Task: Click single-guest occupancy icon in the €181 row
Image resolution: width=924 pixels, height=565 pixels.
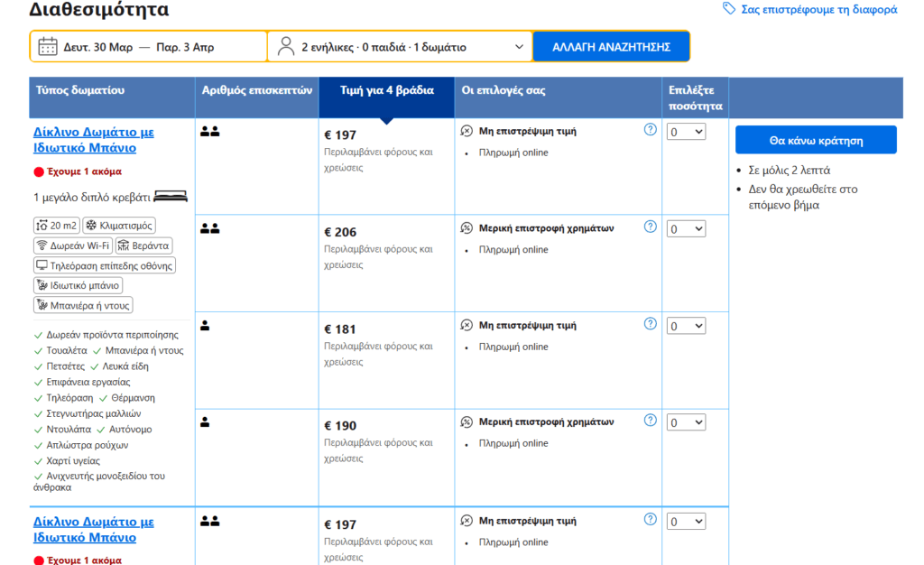Action: (x=205, y=325)
